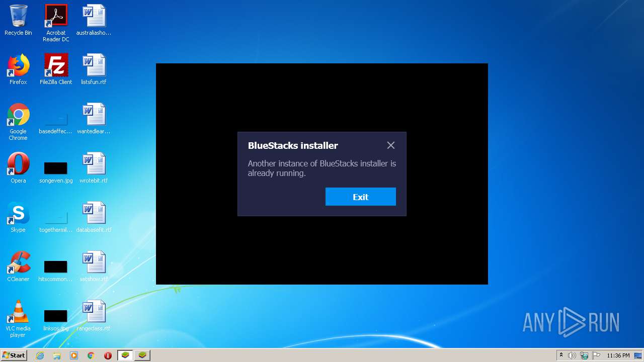Select the FileZilla Client shortcut
This screenshot has width=644, height=362.
[x=56, y=69]
